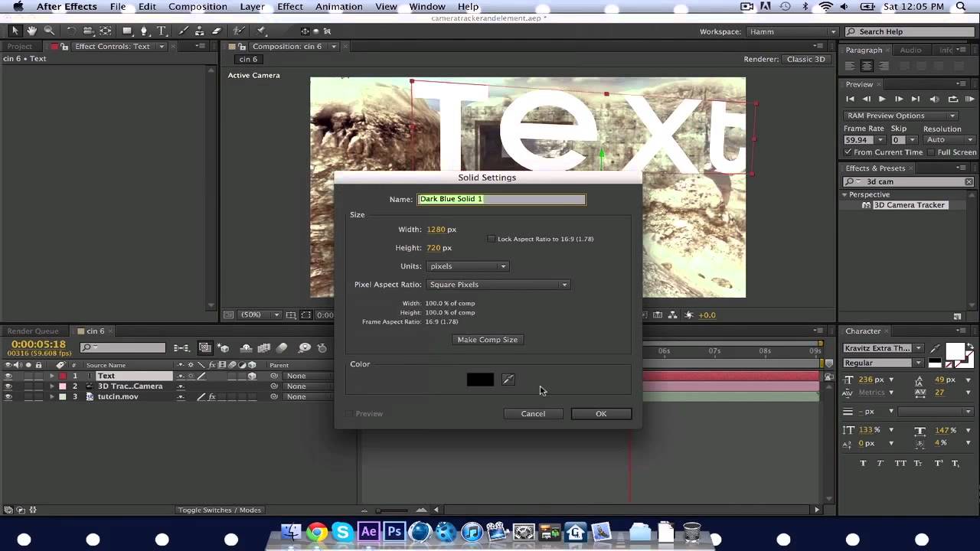The width and height of the screenshot is (980, 551).
Task: Click the black solid color swatch
Action: (481, 380)
